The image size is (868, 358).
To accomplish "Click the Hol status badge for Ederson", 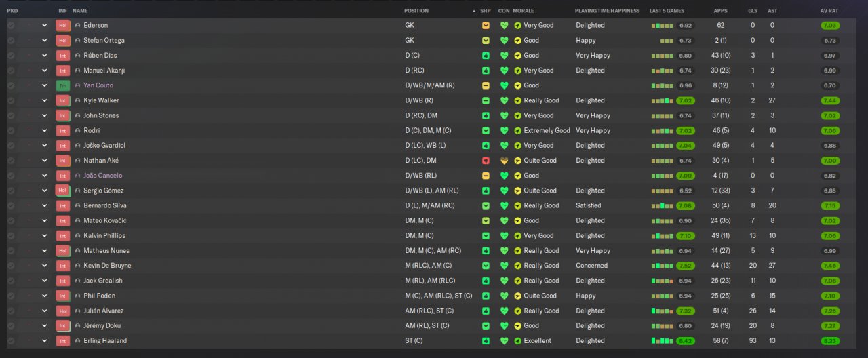I will [63, 25].
